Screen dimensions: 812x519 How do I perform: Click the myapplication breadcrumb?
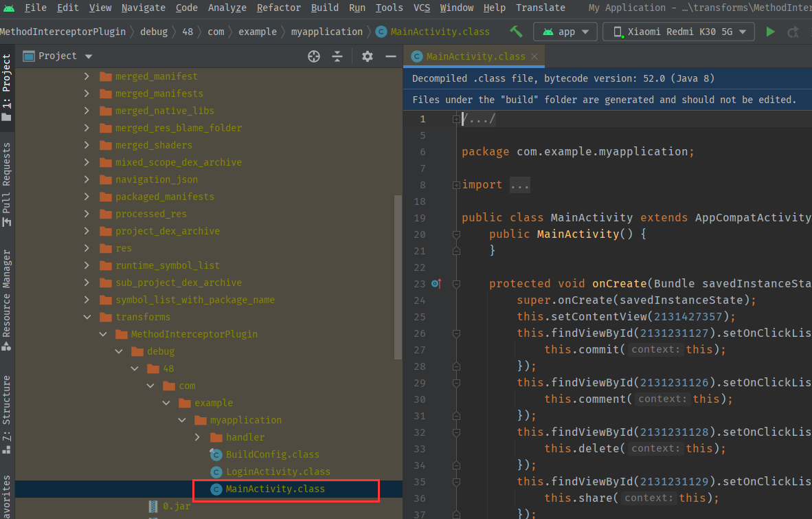pyautogui.click(x=327, y=32)
